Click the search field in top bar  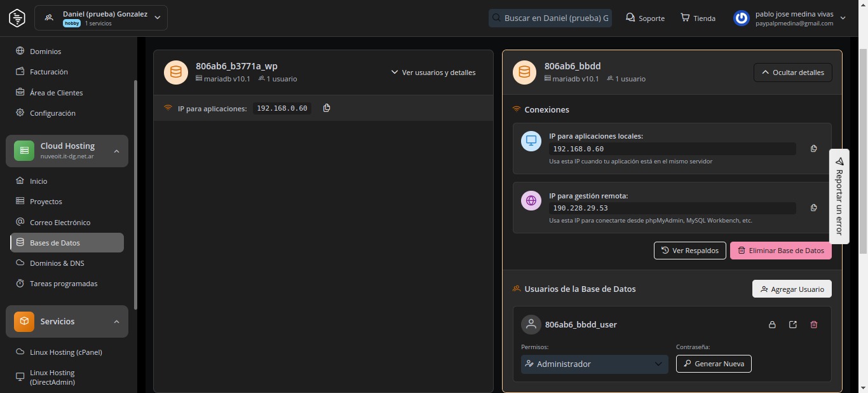tap(549, 18)
